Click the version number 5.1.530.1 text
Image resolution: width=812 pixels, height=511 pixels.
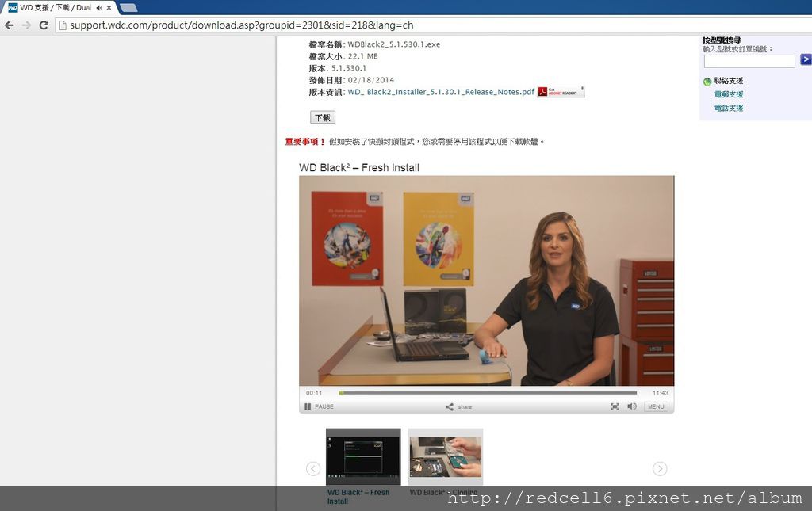click(x=349, y=68)
